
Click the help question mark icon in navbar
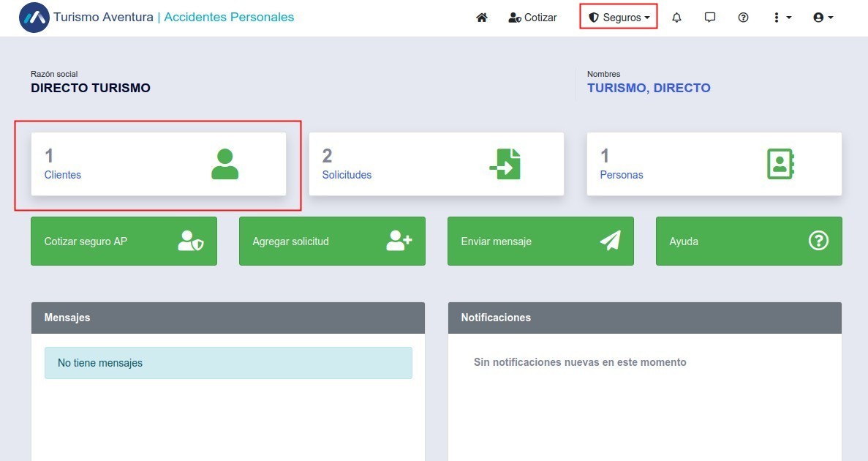(x=743, y=18)
